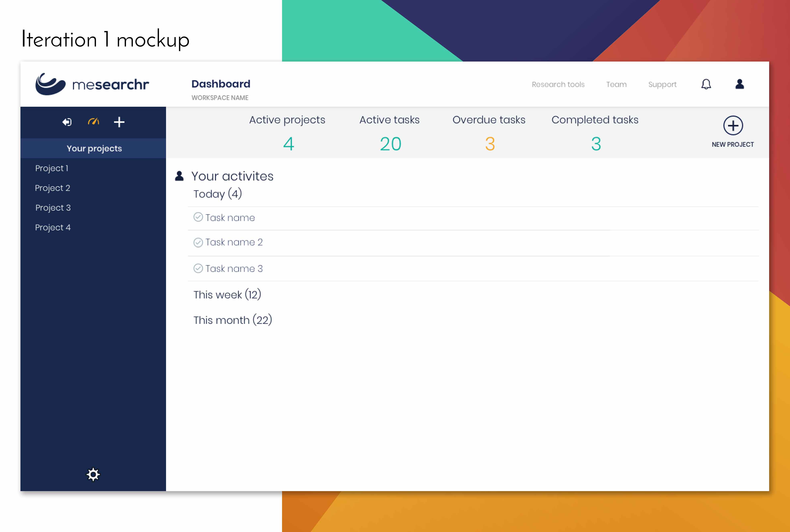
Task: Mark Task name as complete
Action: click(x=198, y=217)
